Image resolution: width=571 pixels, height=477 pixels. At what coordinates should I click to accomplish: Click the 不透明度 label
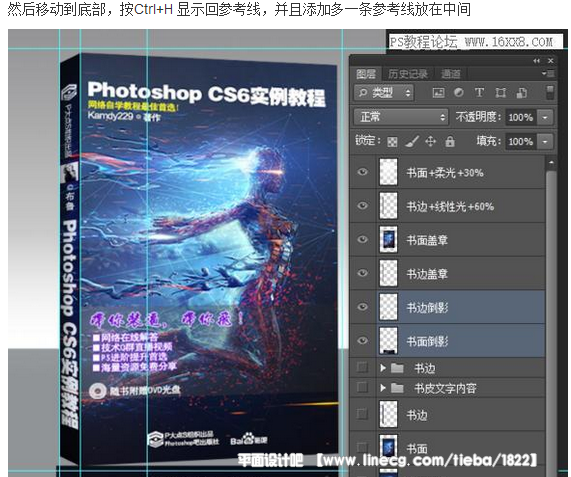pyautogui.click(x=478, y=117)
